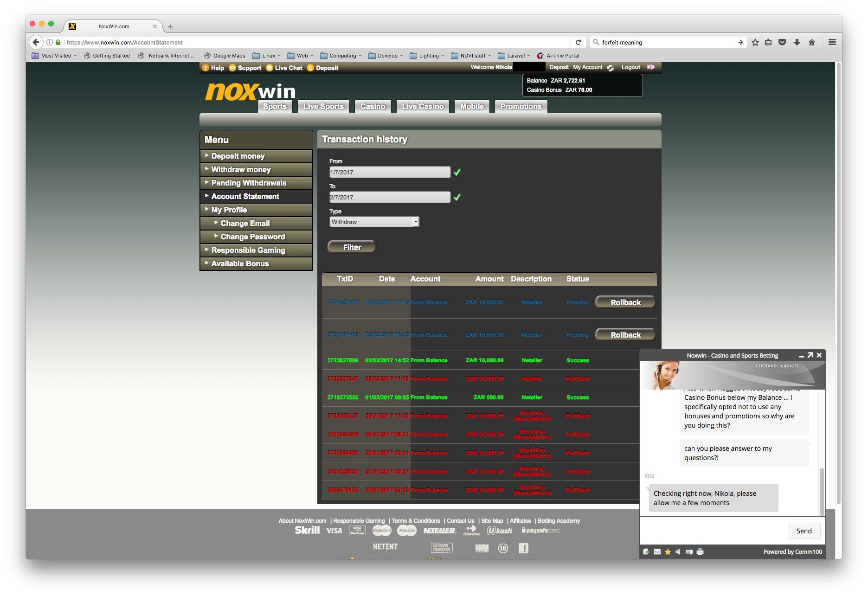Open the Terms & Conditions footer link
The width and height of the screenshot is (868, 596).
point(416,521)
